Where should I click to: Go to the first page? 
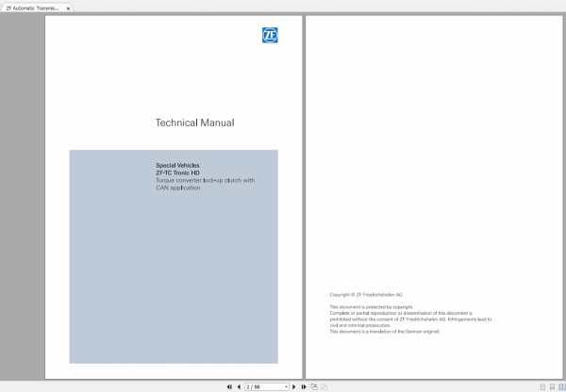[229, 386]
